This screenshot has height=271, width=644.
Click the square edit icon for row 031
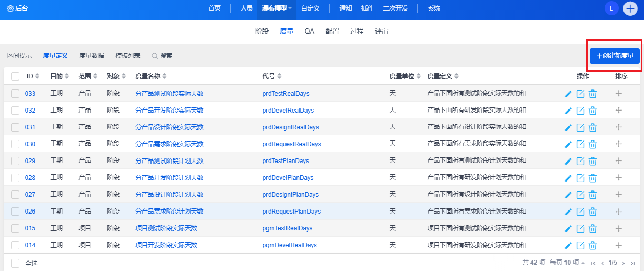coord(580,127)
